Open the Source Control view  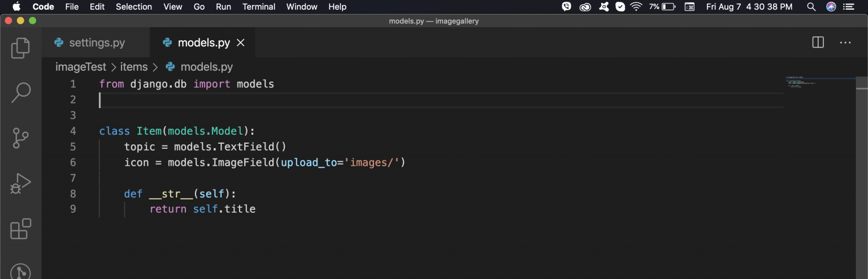point(20,138)
